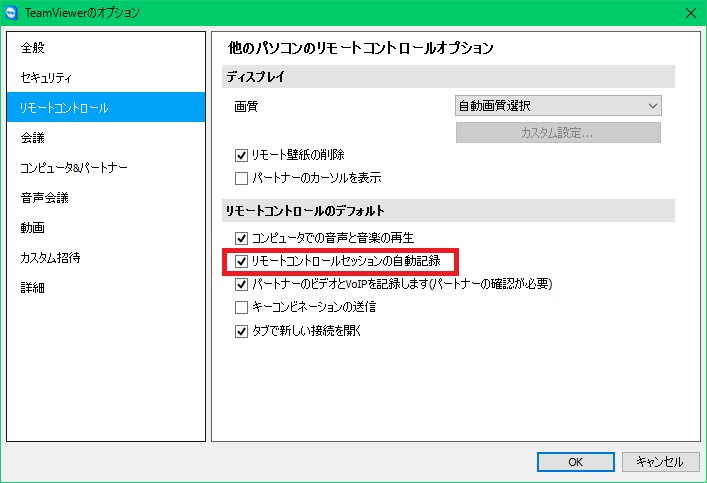Screen dimensions: 707x483
Task: Uncheck コンピュータでの音声と音楽の再生 checkbox
Action: tap(242, 238)
